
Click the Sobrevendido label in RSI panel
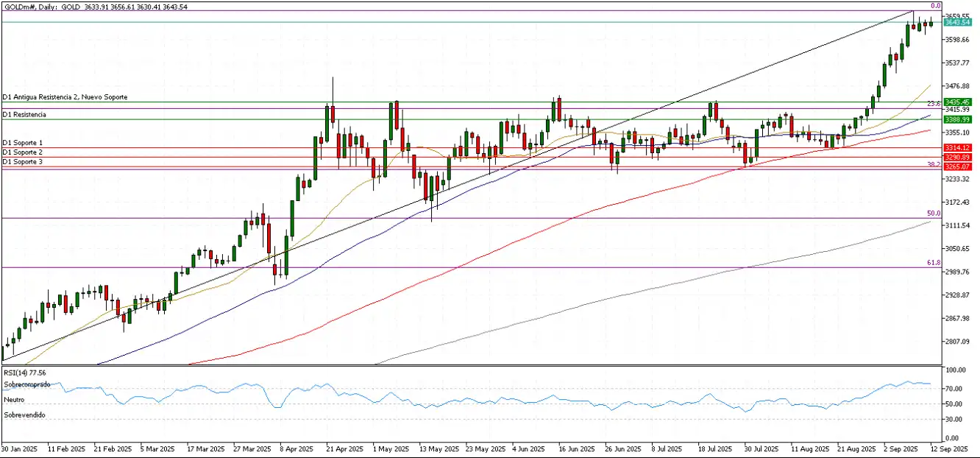(24, 415)
